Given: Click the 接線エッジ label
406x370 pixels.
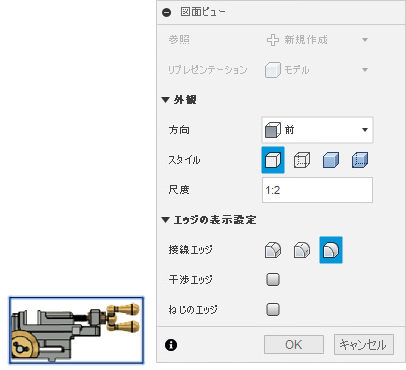Looking at the screenshot, I should click(190, 250).
